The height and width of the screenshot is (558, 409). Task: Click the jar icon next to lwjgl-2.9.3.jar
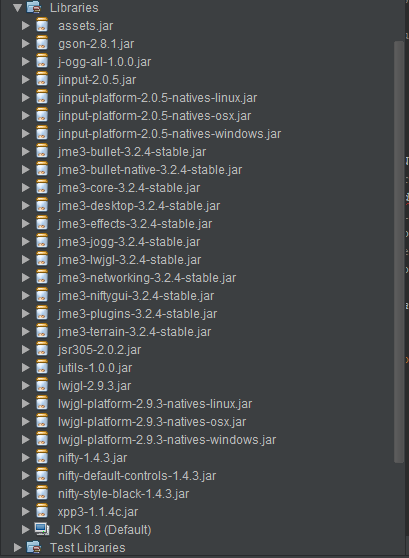(42, 385)
